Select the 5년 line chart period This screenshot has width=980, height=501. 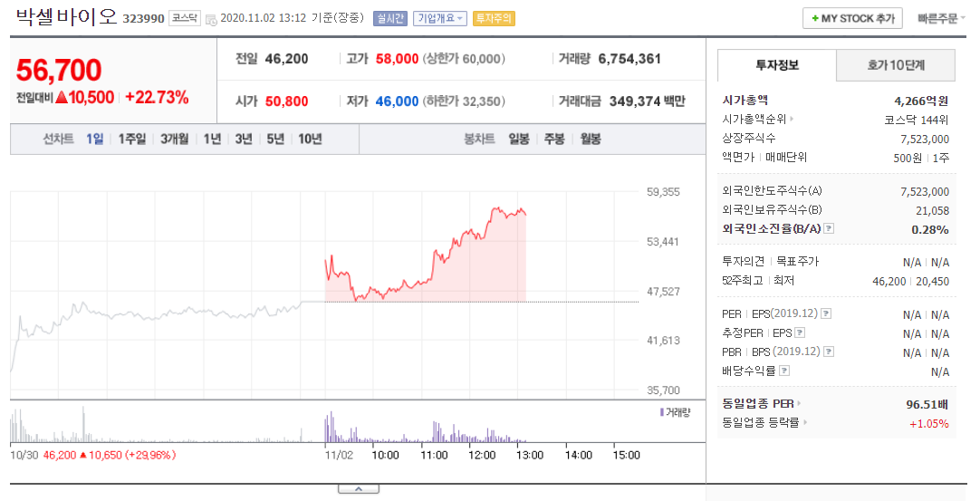[x=275, y=139]
